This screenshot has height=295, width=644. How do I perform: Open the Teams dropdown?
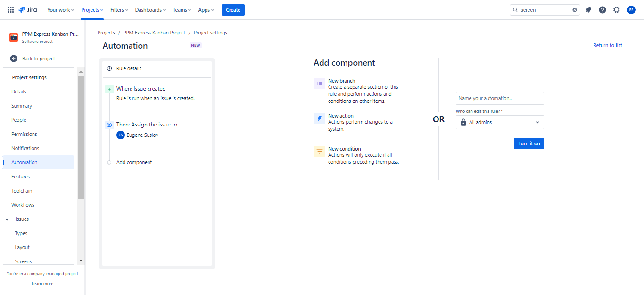[x=182, y=10]
